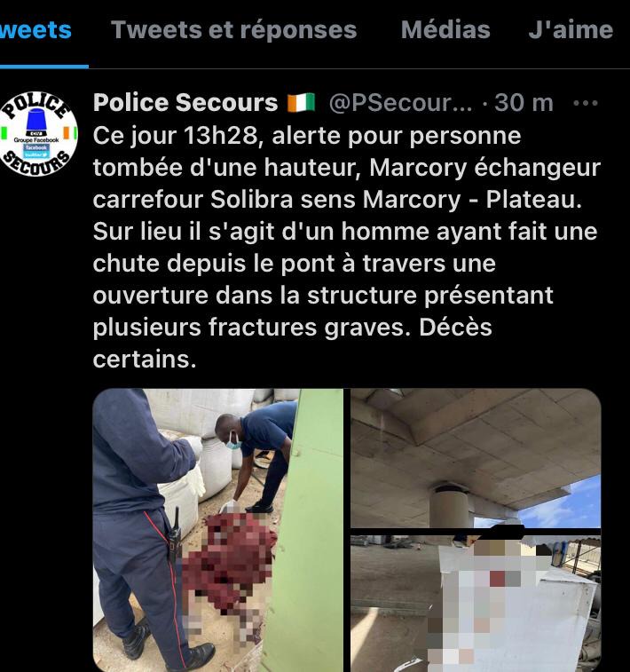Viewport: 630px width, 672px height.
Task: Open the three-dot tweet options menu
Action: point(585,103)
